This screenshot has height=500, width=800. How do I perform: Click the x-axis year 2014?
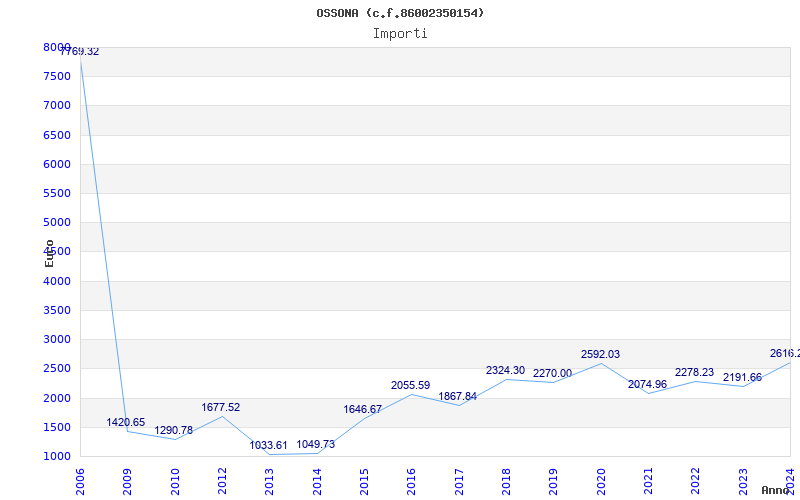(x=317, y=482)
